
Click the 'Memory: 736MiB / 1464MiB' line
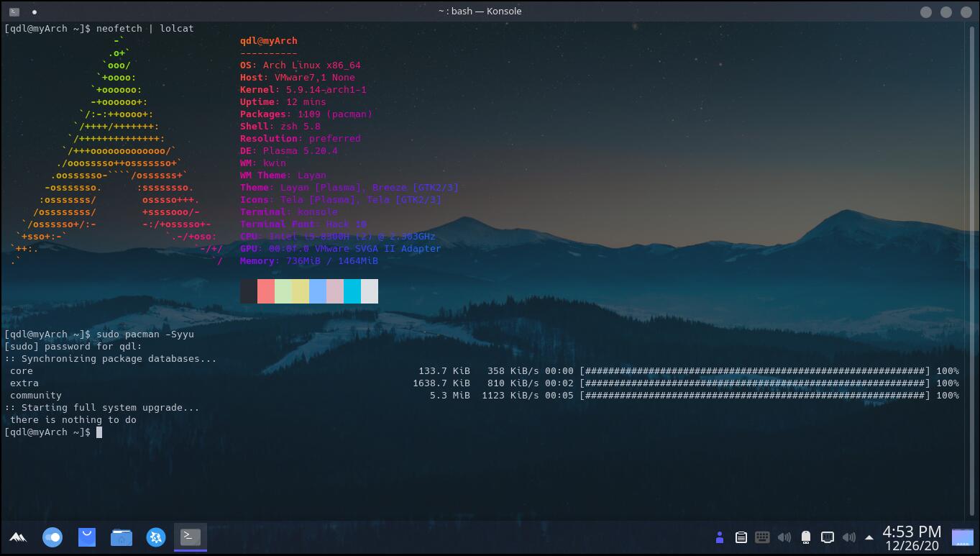309,261
